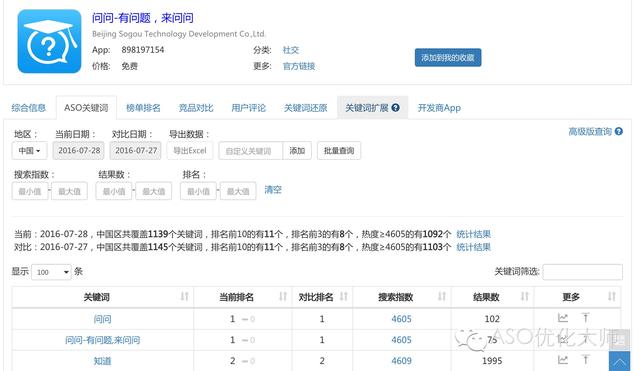Click the 问问 app icon thumbnail
Screen dimensions: 640x371
tap(49, 41)
